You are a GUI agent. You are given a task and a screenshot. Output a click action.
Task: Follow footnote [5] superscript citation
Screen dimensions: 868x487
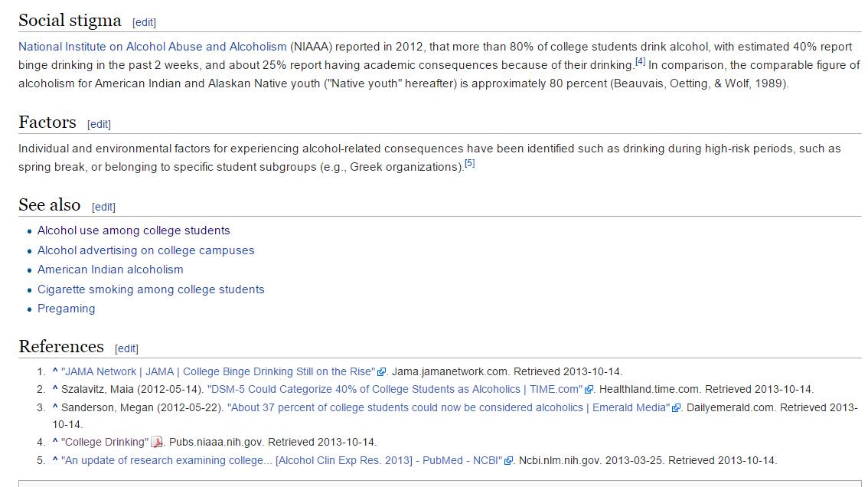pos(470,163)
